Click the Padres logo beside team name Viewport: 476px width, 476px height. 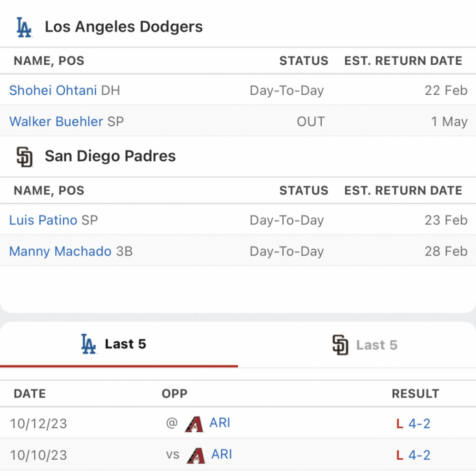(x=24, y=157)
